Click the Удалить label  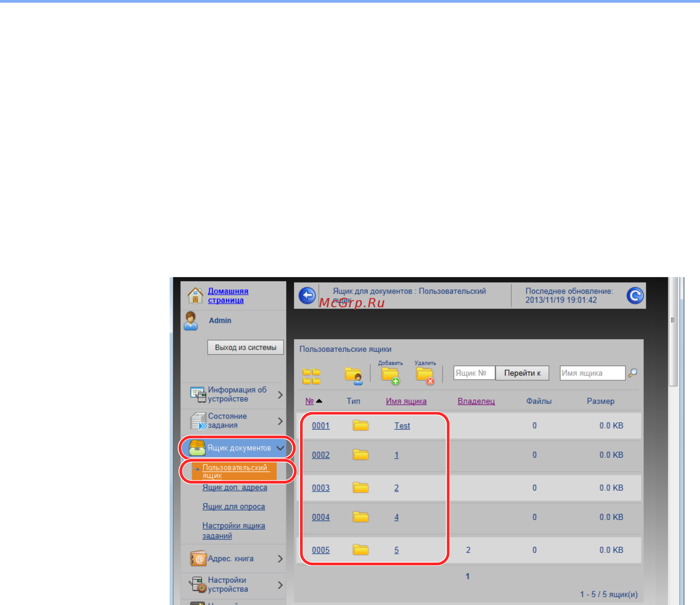[425, 363]
